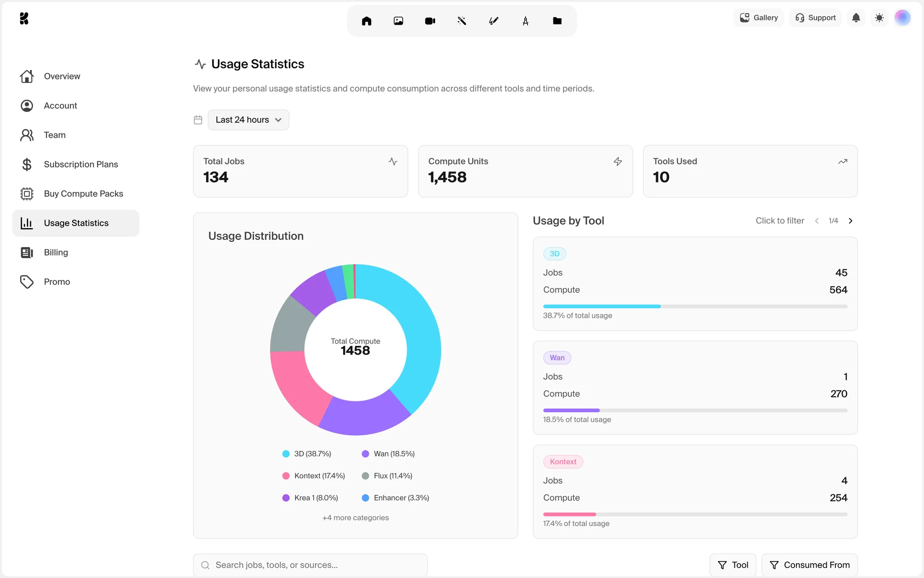This screenshot has width=924, height=578.
Task: Open notifications bell icon
Action: (856, 18)
